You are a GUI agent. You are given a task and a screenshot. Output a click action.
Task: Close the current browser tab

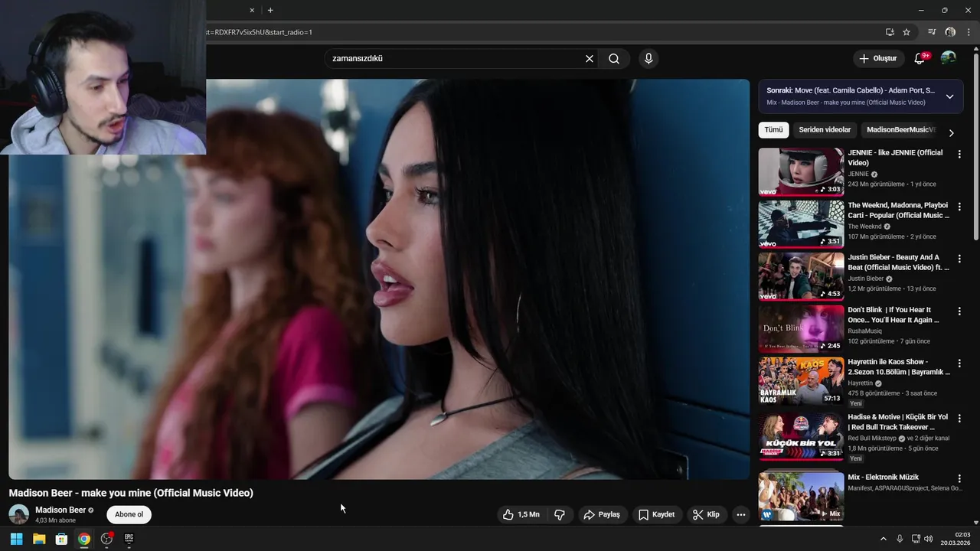(x=252, y=10)
